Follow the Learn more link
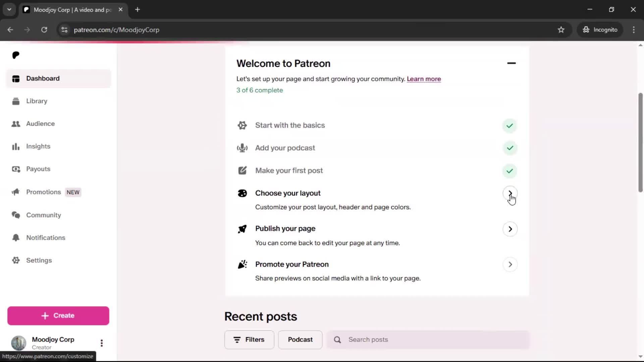644x362 pixels. tap(424, 79)
